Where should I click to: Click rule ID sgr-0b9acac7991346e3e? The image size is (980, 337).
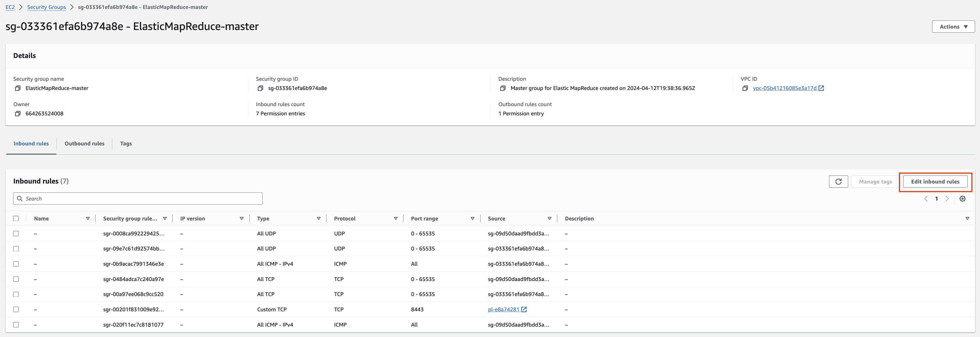tap(134, 264)
